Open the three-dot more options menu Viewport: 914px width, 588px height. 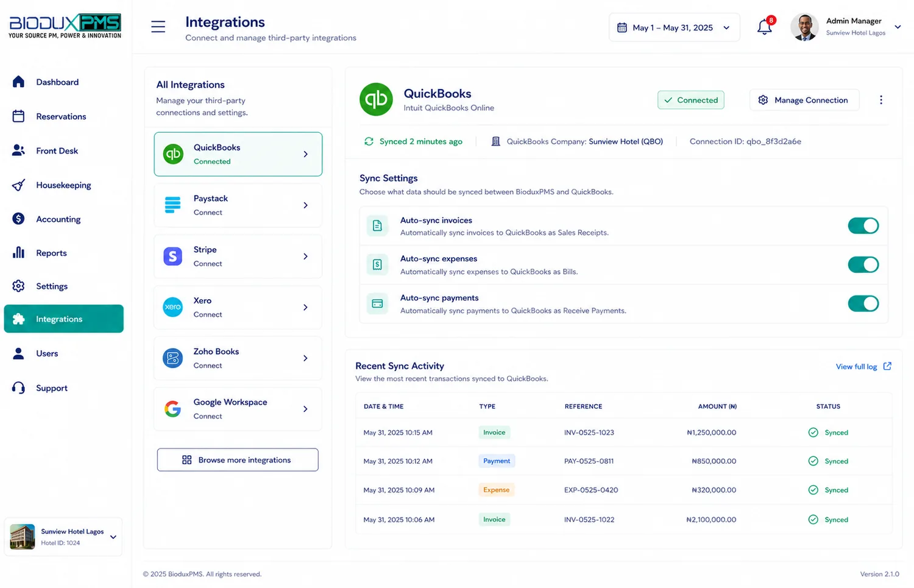point(881,100)
